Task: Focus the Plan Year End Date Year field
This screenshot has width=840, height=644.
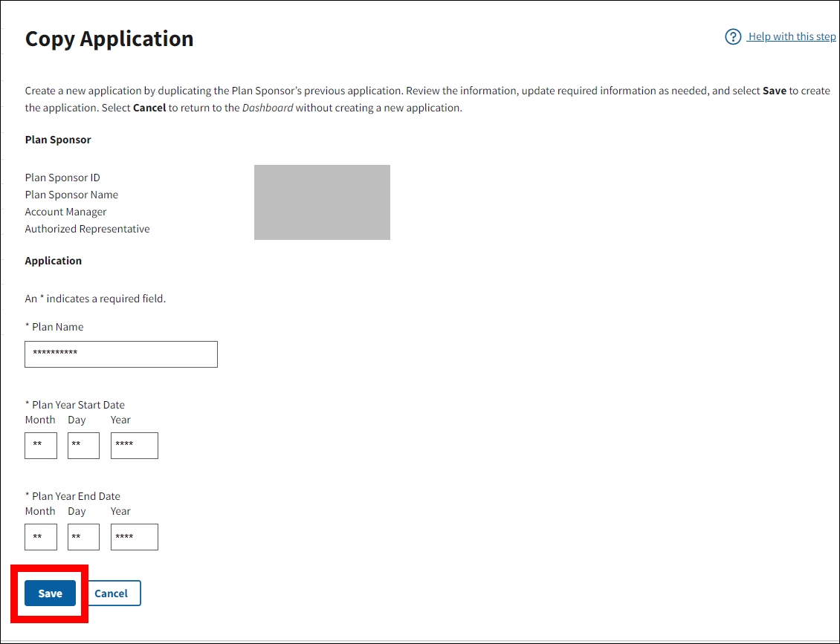Action: (x=135, y=537)
